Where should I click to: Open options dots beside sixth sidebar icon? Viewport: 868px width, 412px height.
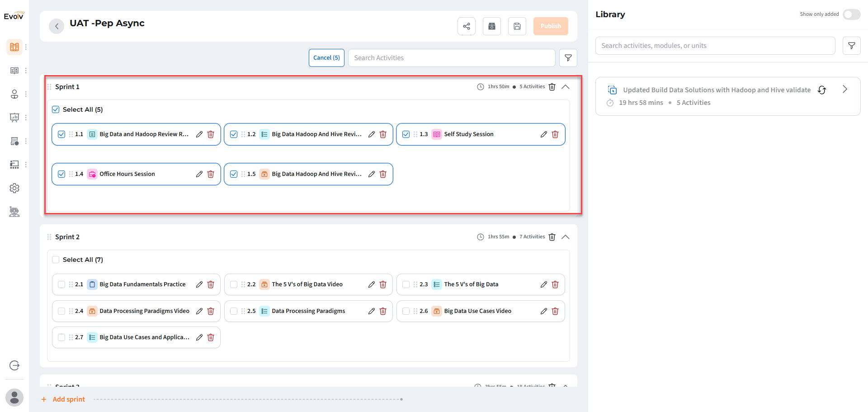[26, 165]
